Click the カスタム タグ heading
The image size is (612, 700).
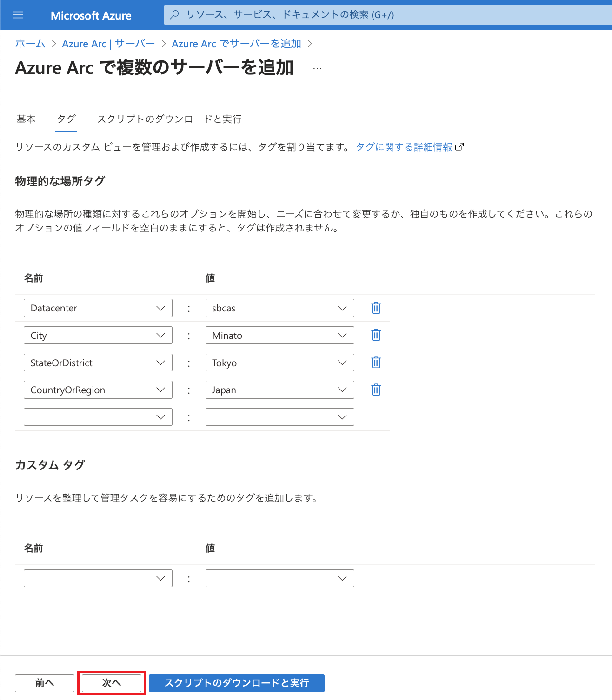point(50,465)
